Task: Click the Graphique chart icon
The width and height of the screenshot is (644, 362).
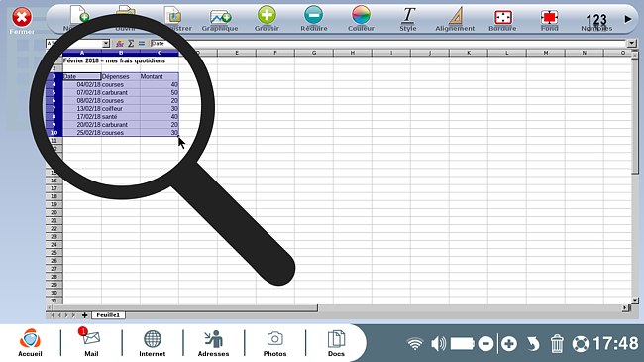Action: (x=220, y=17)
